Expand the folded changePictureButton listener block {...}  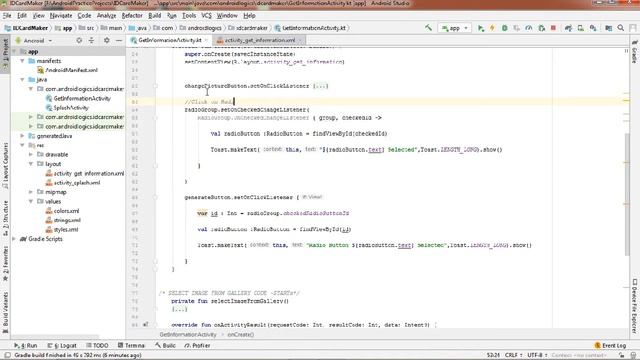[320, 86]
